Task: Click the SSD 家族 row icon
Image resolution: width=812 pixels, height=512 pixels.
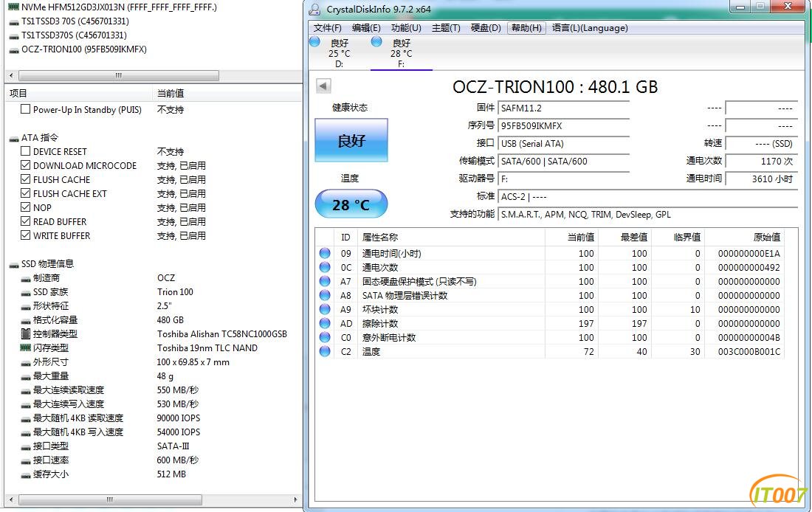Action: [x=25, y=292]
